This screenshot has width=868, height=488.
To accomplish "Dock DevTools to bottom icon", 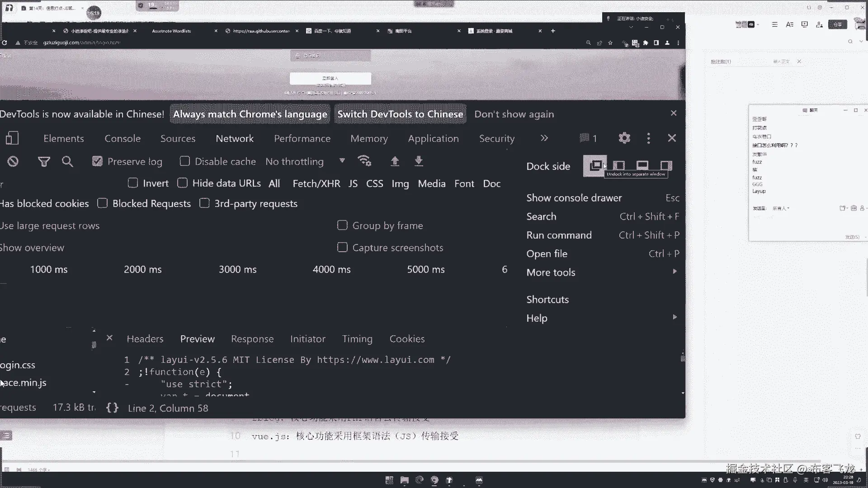I will [642, 165].
